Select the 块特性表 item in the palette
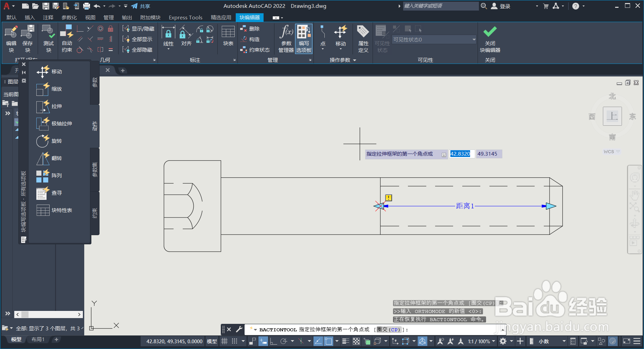 (x=54, y=210)
